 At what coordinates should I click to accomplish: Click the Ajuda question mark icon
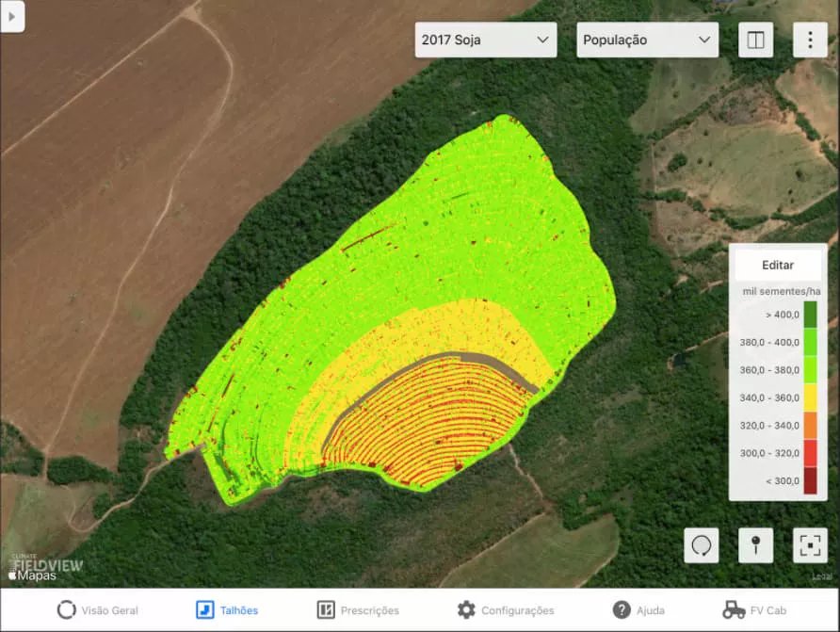622,610
